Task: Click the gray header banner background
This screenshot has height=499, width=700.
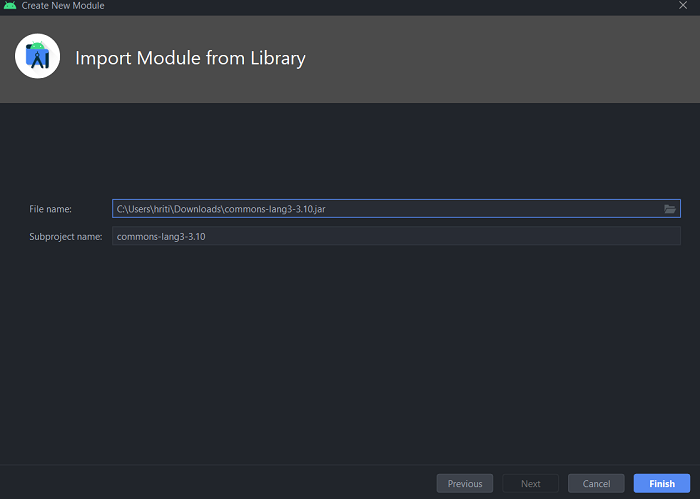Action: 500,58
